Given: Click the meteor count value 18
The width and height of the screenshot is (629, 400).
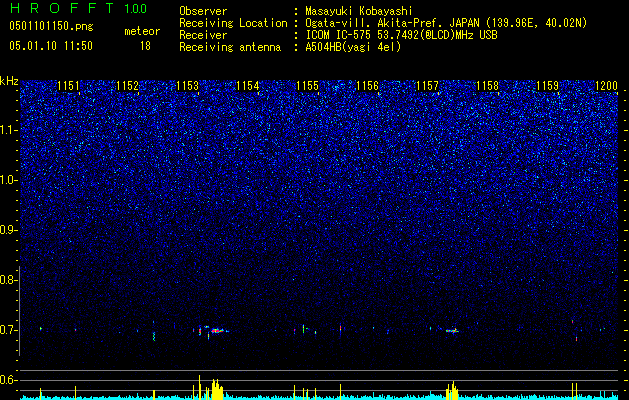Looking at the screenshot, I should (145, 46).
